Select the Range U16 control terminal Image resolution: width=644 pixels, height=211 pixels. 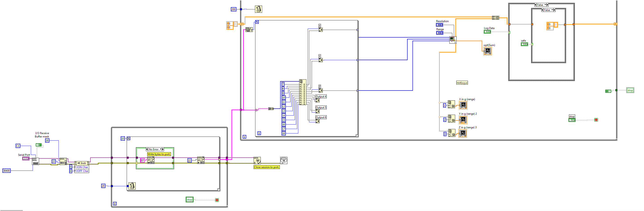click(x=440, y=33)
